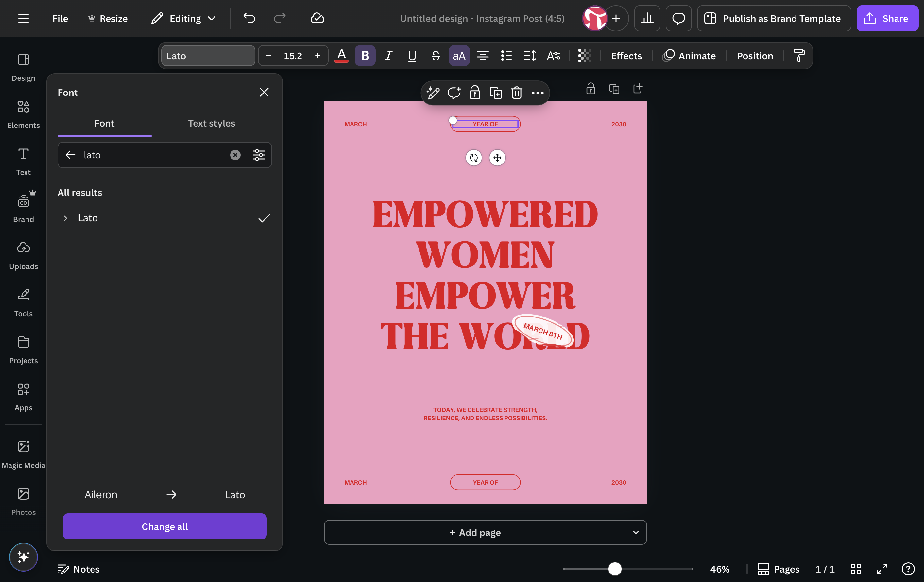Lock the selected text element
This screenshot has width=924, height=582.
(x=475, y=93)
